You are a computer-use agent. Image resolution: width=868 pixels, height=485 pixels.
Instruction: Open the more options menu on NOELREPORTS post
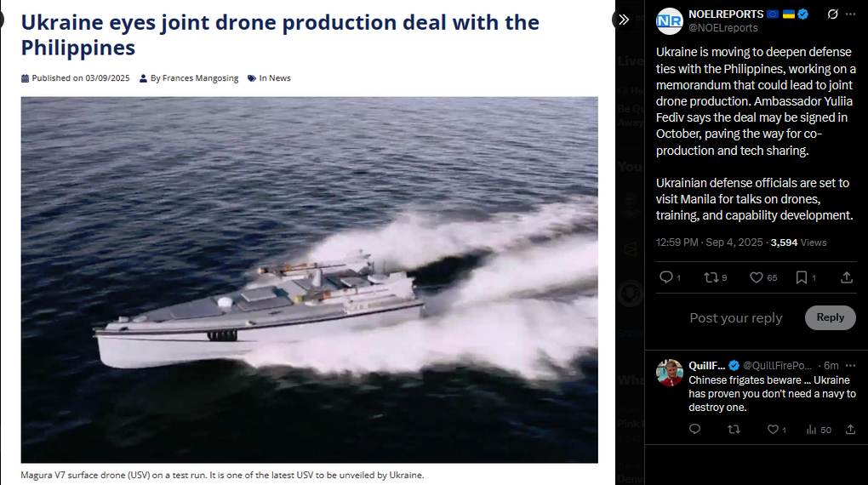click(851, 14)
